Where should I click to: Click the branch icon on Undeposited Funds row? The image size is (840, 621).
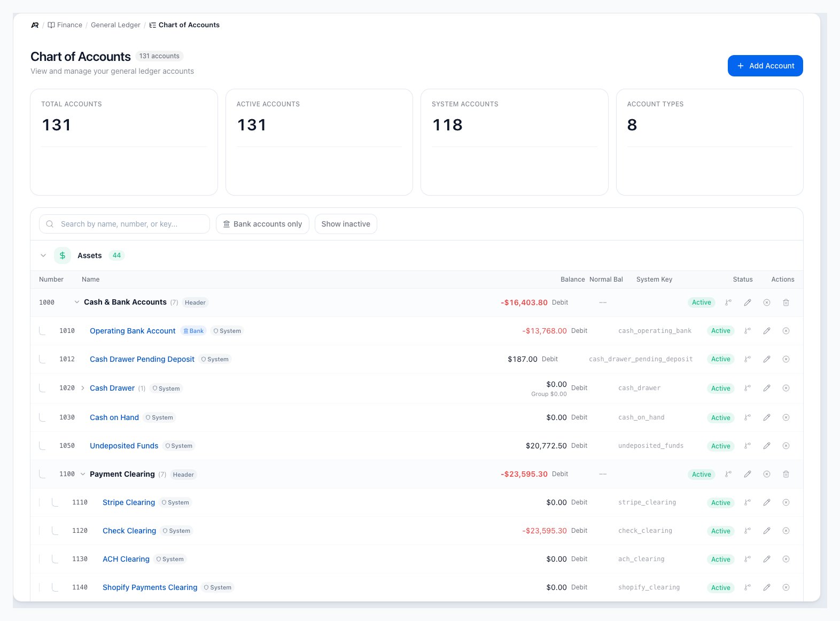(x=748, y=446)
